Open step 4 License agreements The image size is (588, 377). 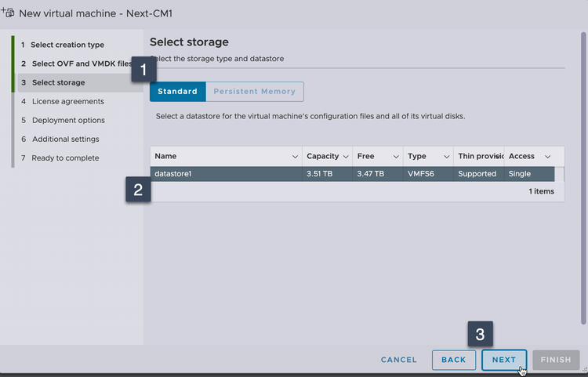click(67, 101)
